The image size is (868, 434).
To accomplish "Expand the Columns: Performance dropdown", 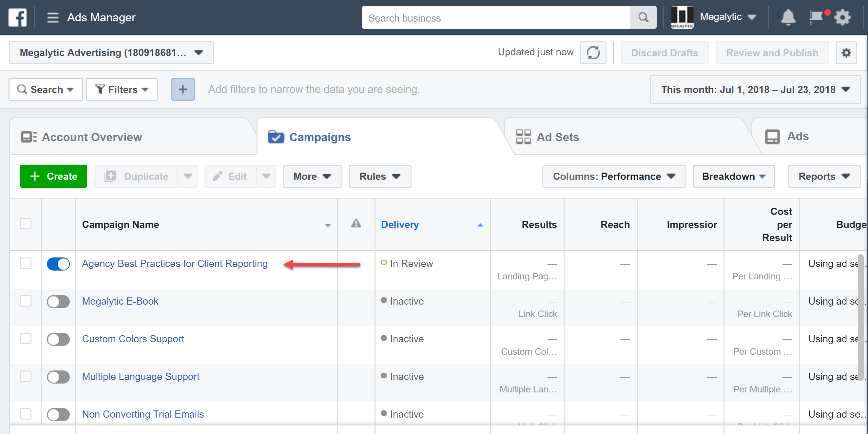I will [x=614, y=177].
